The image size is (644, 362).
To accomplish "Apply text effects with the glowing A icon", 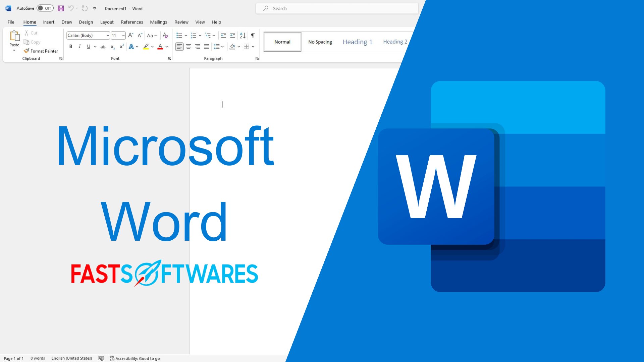I will [131, 47].
